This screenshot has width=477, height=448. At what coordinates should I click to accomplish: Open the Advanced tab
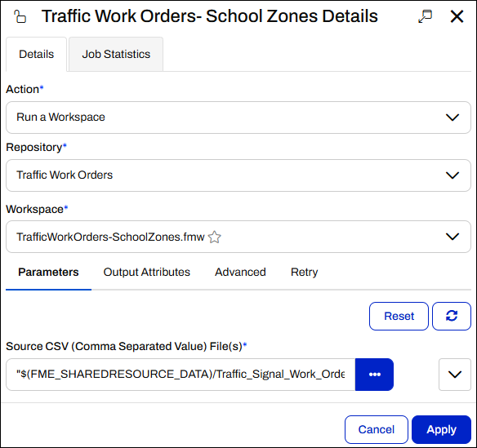click(240, 272)
